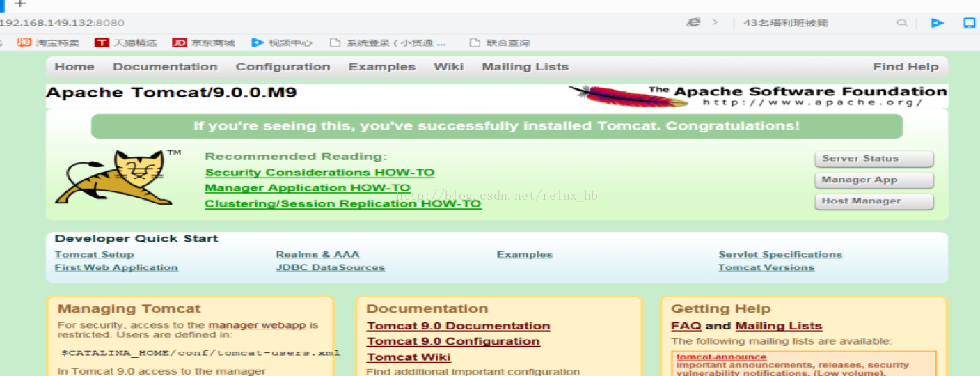Click the Developer Quick Start heading
Screen dimensions: 980x376
pyautogui.click(x=136, y=239)
